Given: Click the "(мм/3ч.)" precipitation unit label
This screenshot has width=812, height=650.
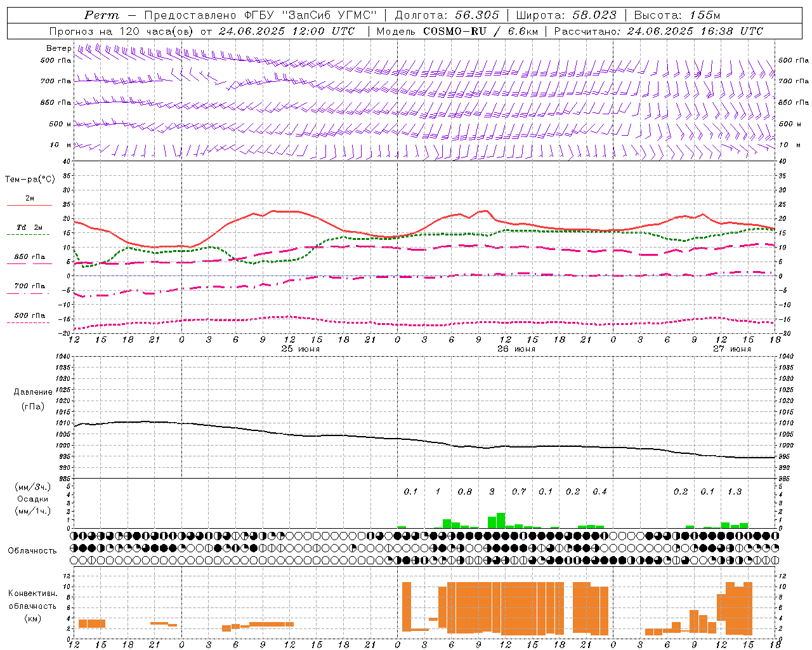Looking at the screenshot, I should (33, 487).
